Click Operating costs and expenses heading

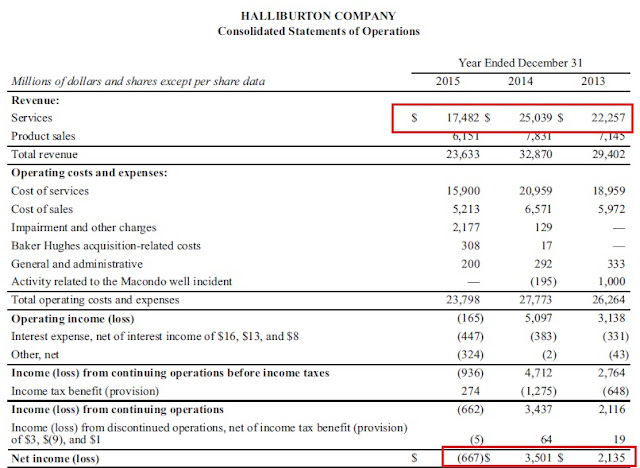click(x=89, y=173)
